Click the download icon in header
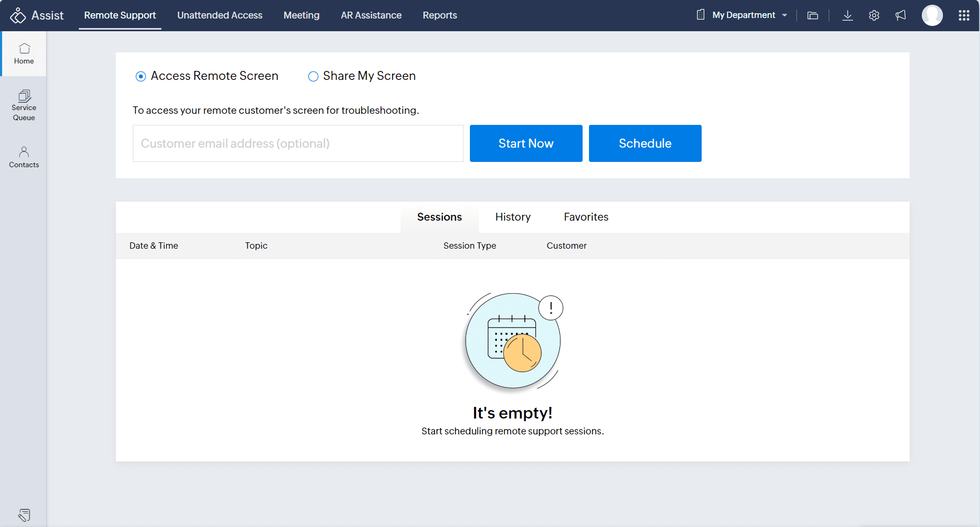980x527 pixels. [847, 15]
